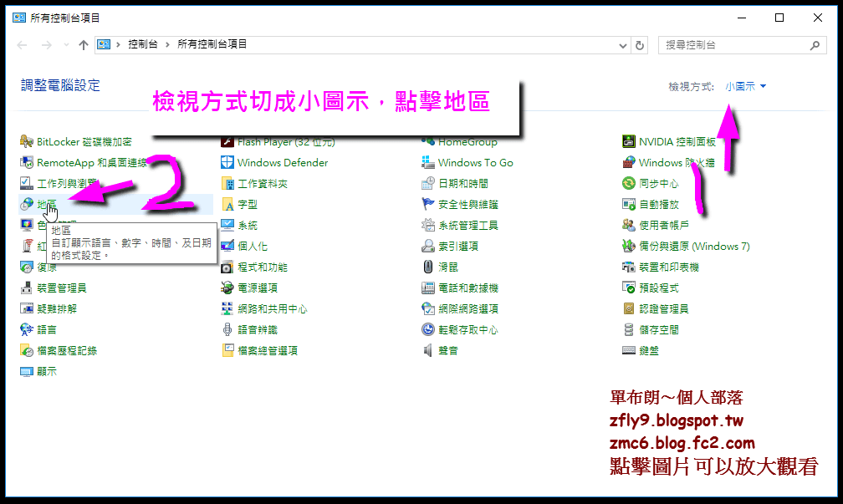Open the 字型 font icon
Image resolution: width=843 pixels, height=504 pixels.
tap(227, 205)
